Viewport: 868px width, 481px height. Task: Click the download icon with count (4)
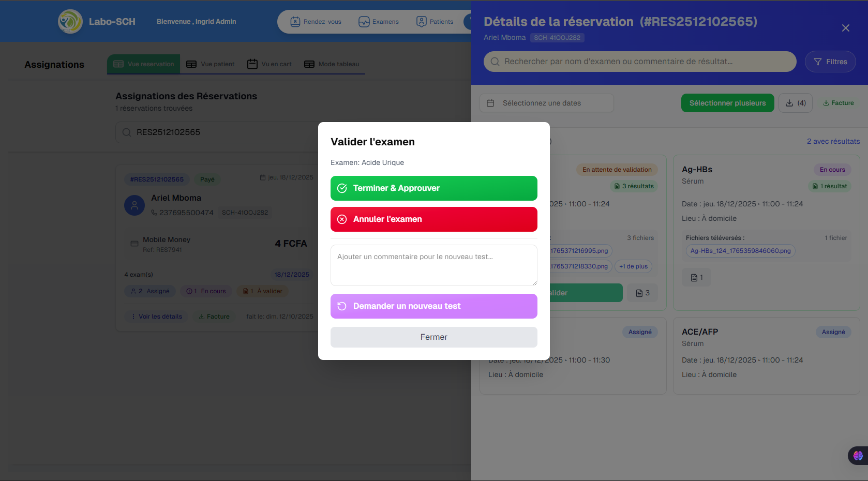(795, 103)
